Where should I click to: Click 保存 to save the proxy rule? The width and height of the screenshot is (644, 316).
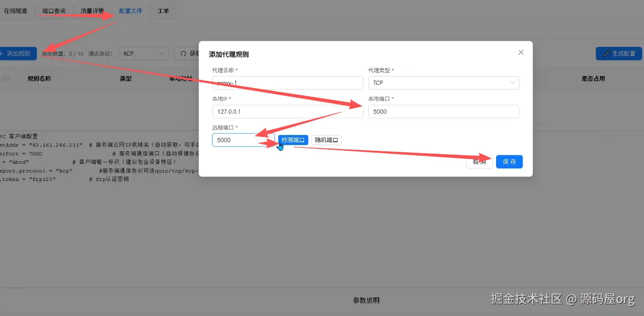point(509,162)
